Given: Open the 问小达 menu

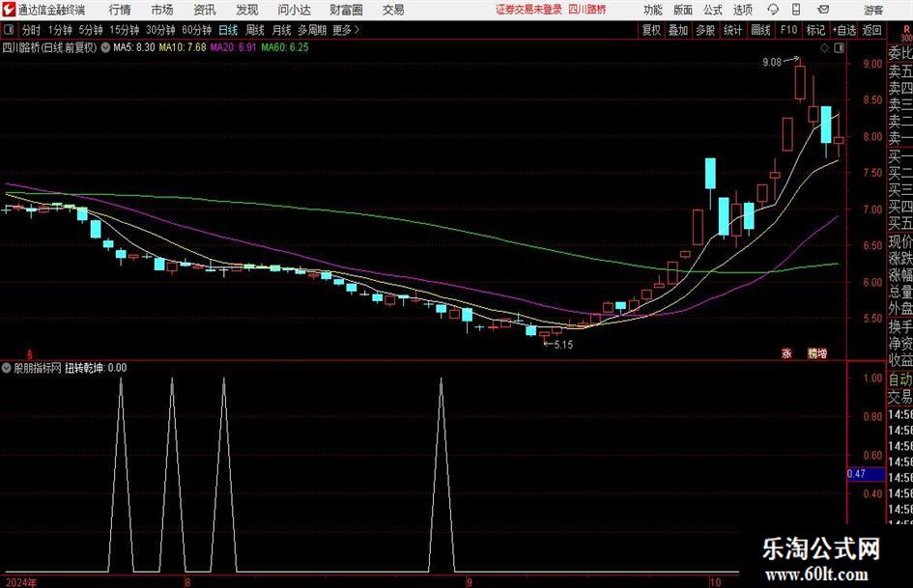Looking at the screenshot, I should click(x=294, y=10).
